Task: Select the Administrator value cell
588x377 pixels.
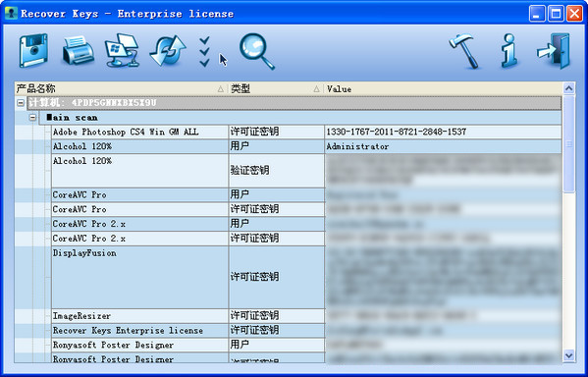Action: (x=444, y=146)
